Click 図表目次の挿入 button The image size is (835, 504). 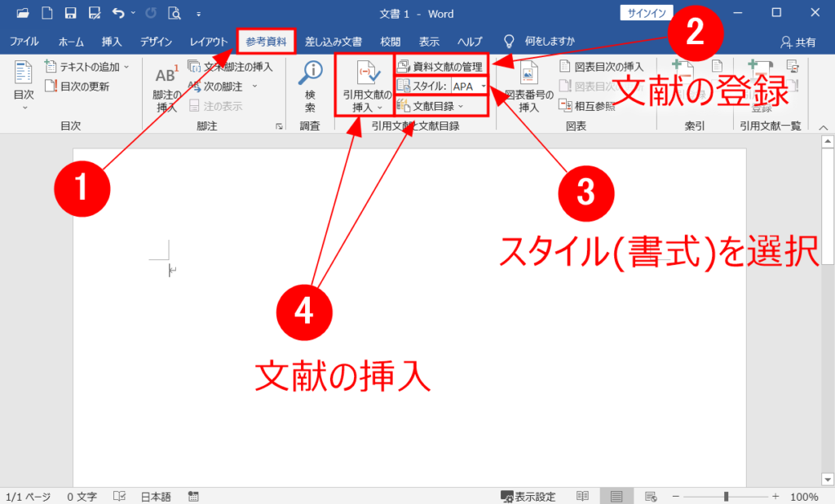[602, 67]
